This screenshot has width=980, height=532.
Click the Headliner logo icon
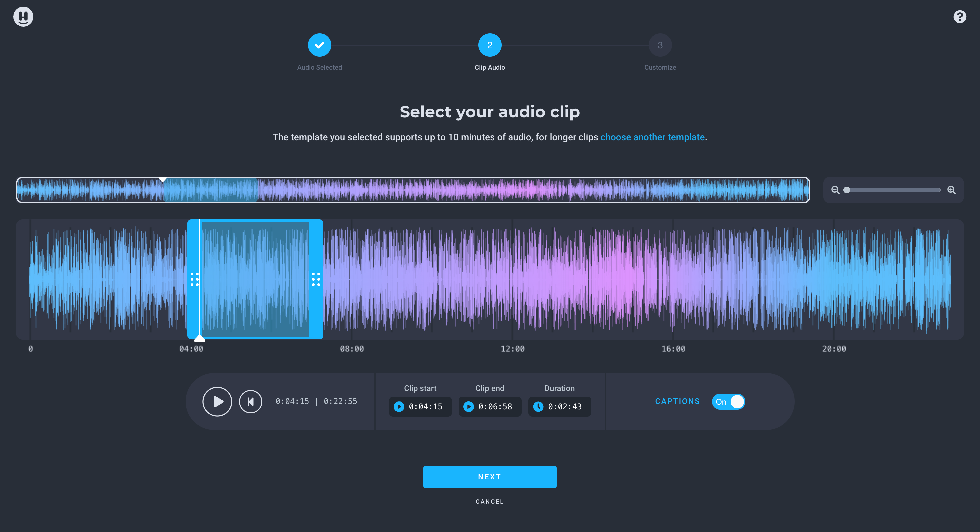pos(23,17)
